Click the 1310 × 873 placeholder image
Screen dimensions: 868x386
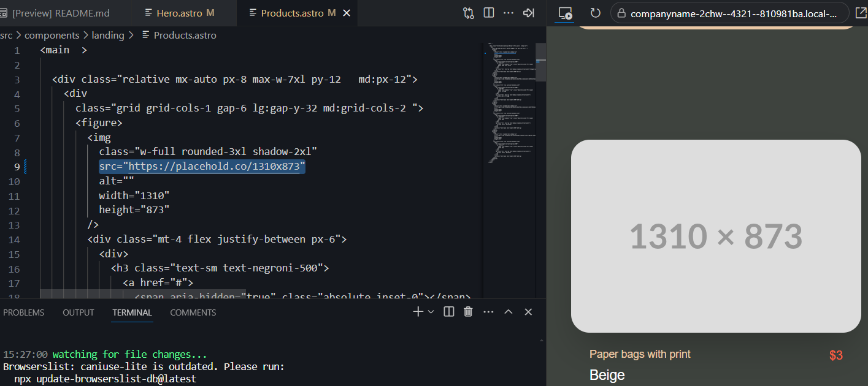click(716, 236)
